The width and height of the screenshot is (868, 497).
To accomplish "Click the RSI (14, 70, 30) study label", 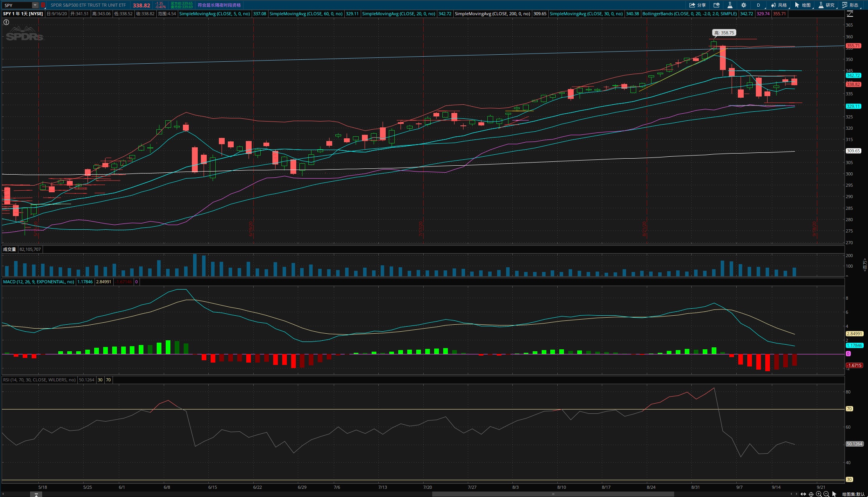I will click(x=39, y=380).
